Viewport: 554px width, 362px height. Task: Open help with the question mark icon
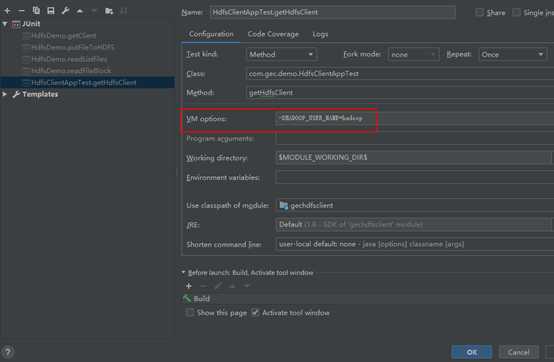[7, 352]
